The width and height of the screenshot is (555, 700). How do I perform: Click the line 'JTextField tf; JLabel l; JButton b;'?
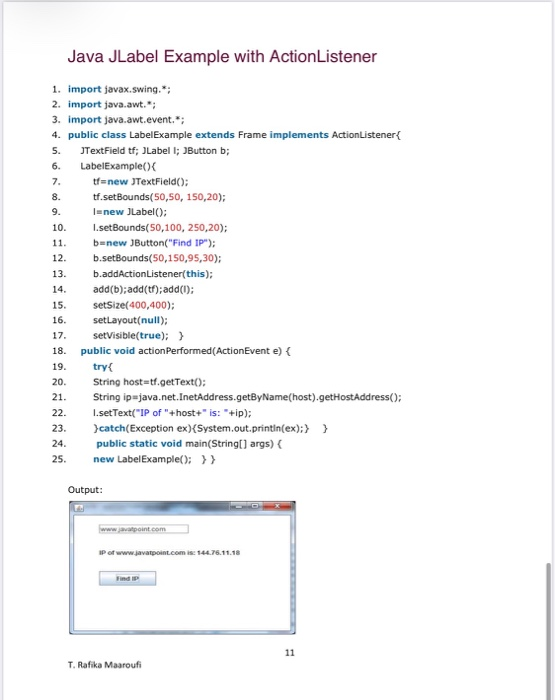[155, 150]
